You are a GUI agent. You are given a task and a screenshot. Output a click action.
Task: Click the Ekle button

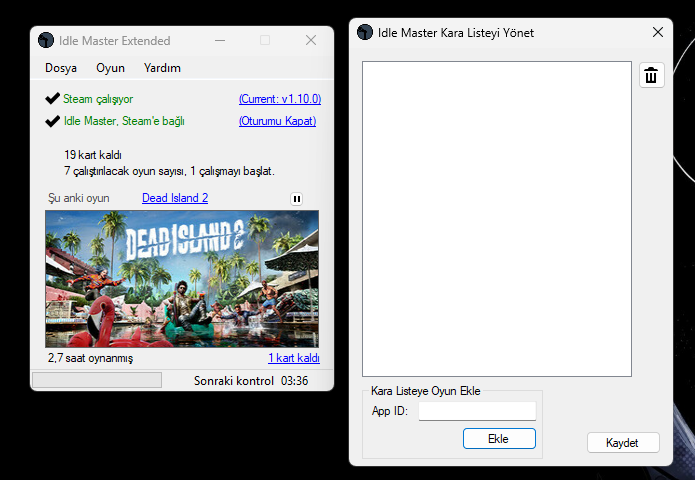[499, 438]
